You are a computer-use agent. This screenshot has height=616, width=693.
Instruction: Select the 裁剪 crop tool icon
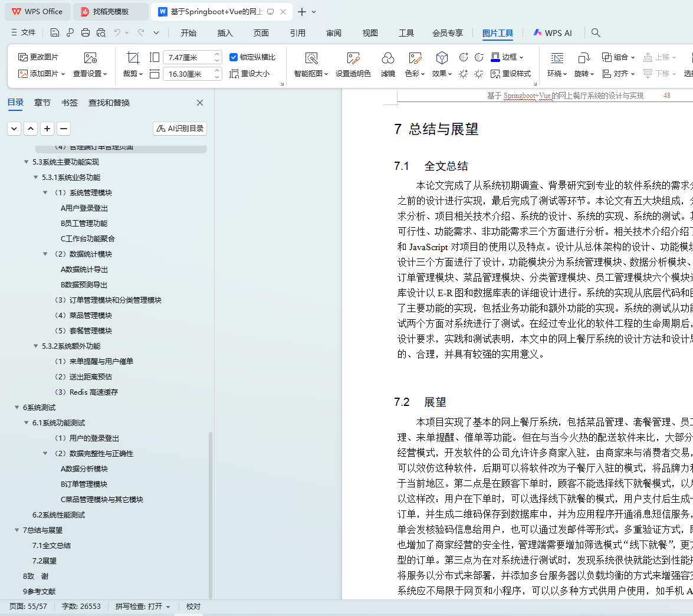[x=133, y=57]
